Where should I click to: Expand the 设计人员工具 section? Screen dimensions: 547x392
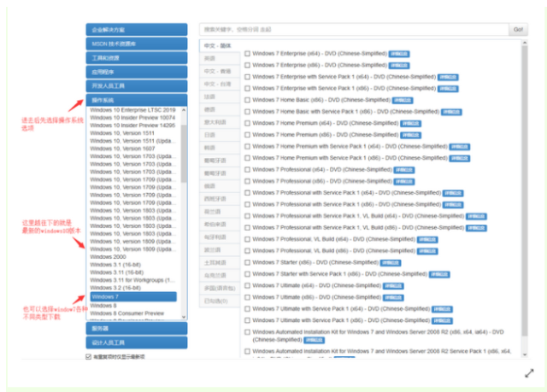137,342
